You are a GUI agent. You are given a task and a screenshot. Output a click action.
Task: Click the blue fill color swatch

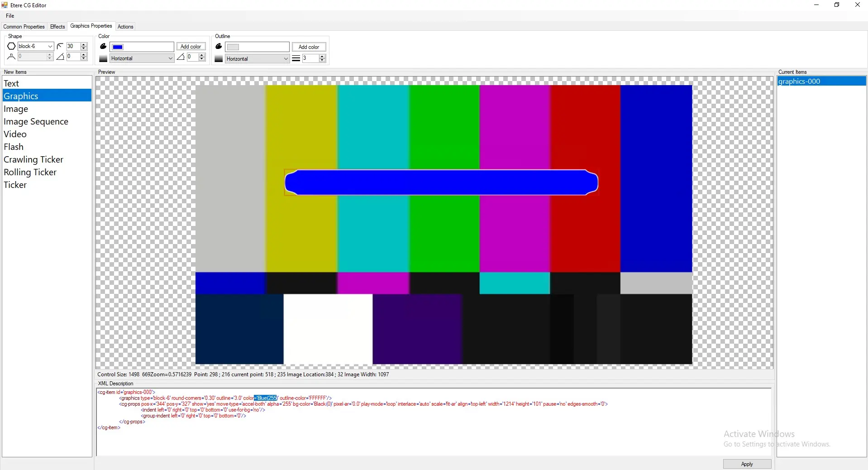(x=118, y=47)
